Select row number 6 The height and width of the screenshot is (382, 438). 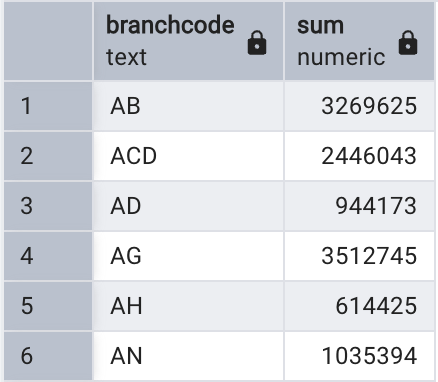click(x=48, y=356)
